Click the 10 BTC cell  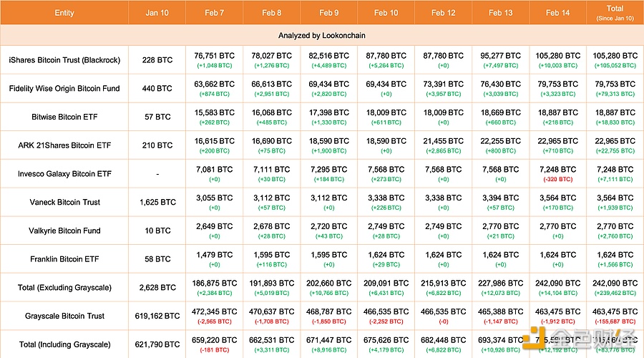coord(157,231)
